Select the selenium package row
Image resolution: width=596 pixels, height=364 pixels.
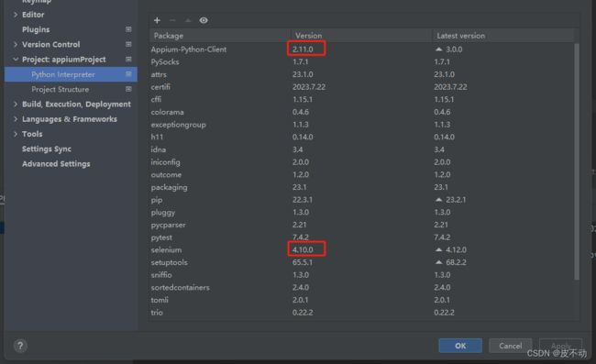point(361,249)
